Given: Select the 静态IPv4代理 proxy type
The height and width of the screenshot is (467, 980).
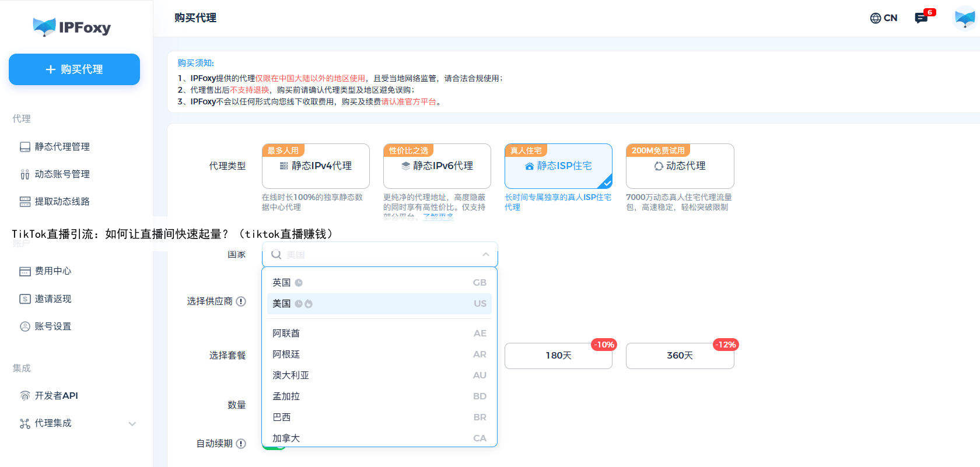Looking at the screenshot, I should (x=316, y=166).
